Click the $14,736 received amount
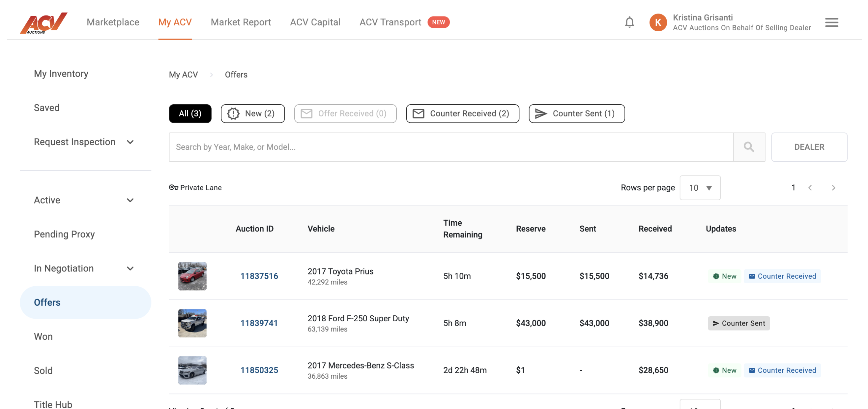 [x=653, y=276]
